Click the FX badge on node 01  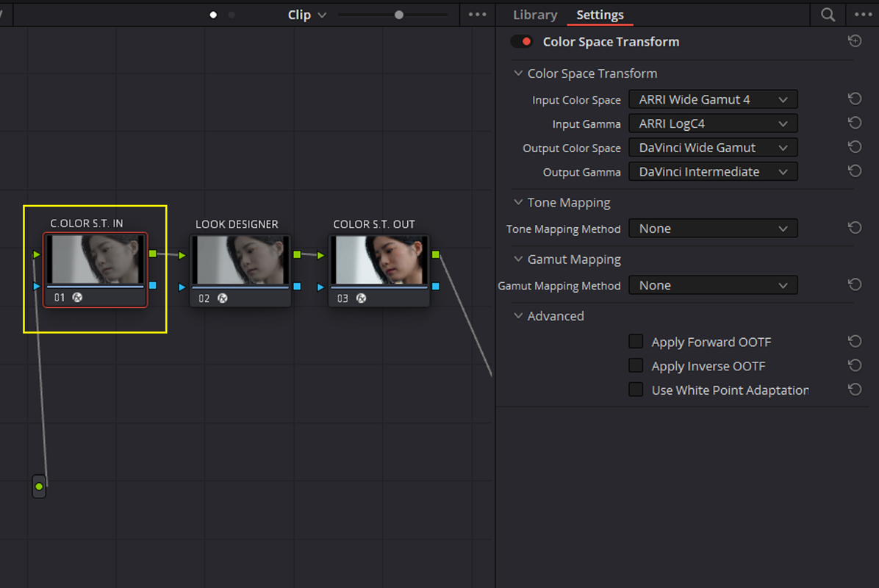click(77, 298)
